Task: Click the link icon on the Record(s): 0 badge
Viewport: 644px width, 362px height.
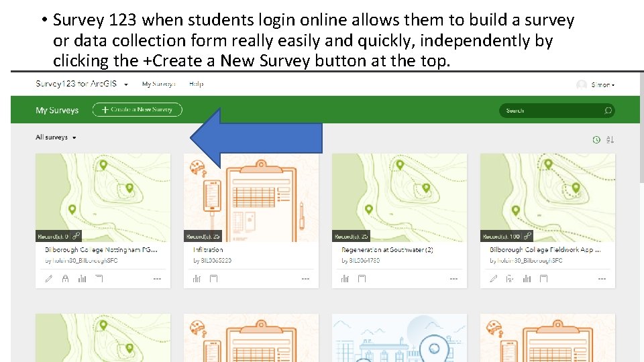Action: 76,236
